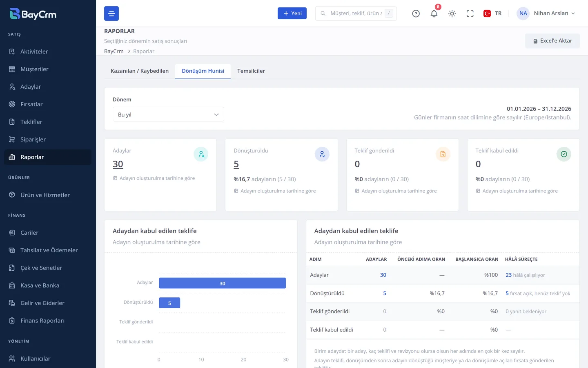Click the BayCrm breadcrumb link

[x=114, y=51]
